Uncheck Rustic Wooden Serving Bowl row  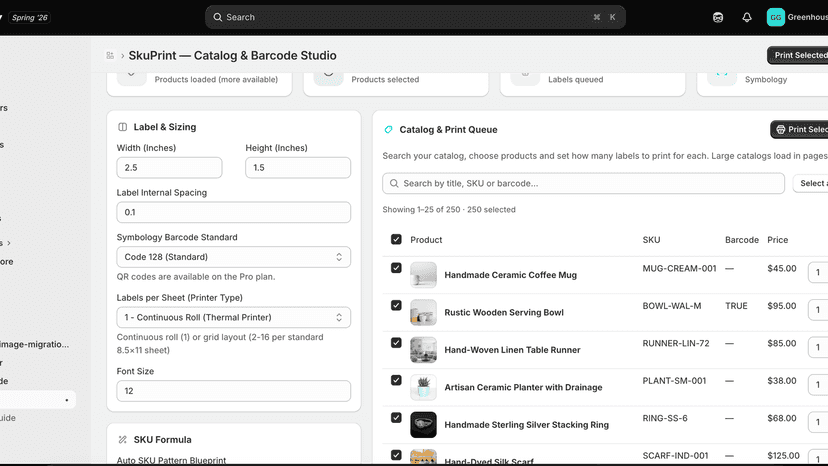[396, 305]
